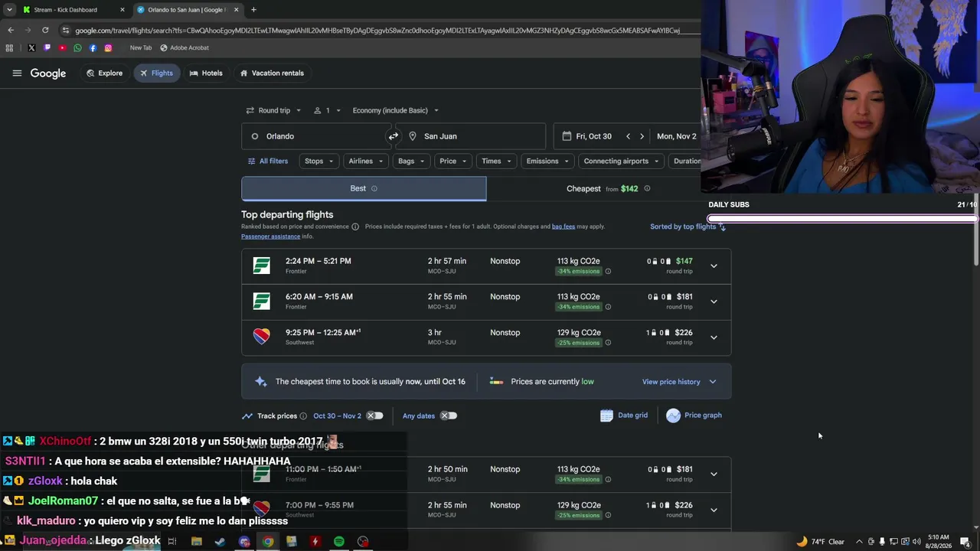Click the volume icon in system tray
980x551 pixels.
[x=916, y=542]
